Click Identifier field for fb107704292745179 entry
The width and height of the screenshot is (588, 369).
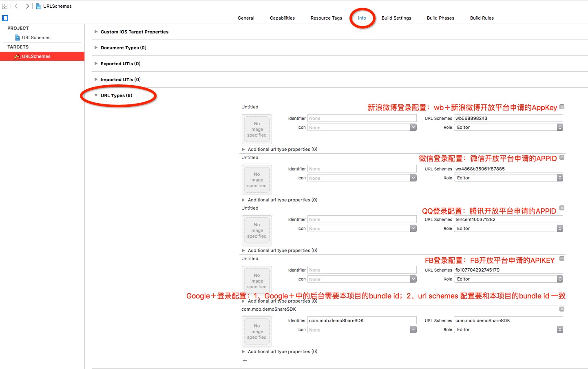(362, 270)
